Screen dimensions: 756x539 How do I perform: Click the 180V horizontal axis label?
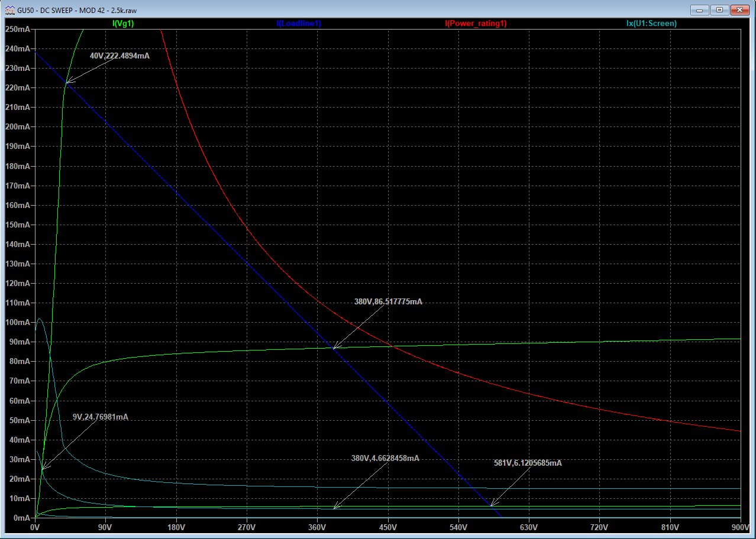pyautogui.click(x=176, y=527)
